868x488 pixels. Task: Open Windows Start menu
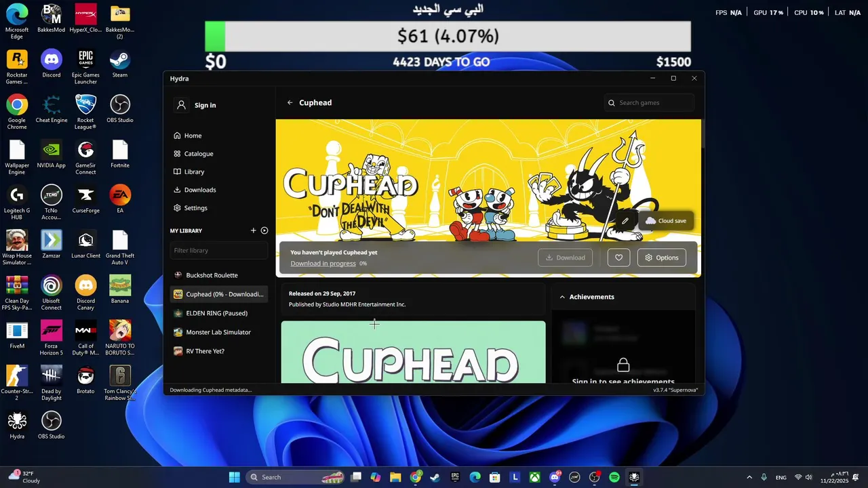click(x=235, y=477)
